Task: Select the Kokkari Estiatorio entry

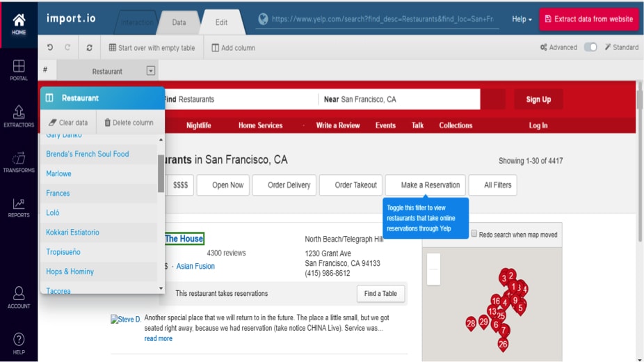Action: (x=99, y=232)
